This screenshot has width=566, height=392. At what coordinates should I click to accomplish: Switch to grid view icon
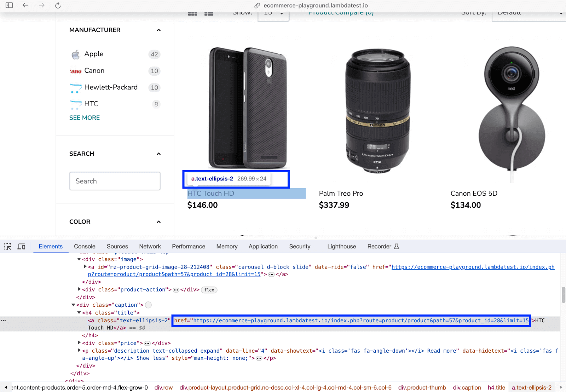tap(192, 14)
